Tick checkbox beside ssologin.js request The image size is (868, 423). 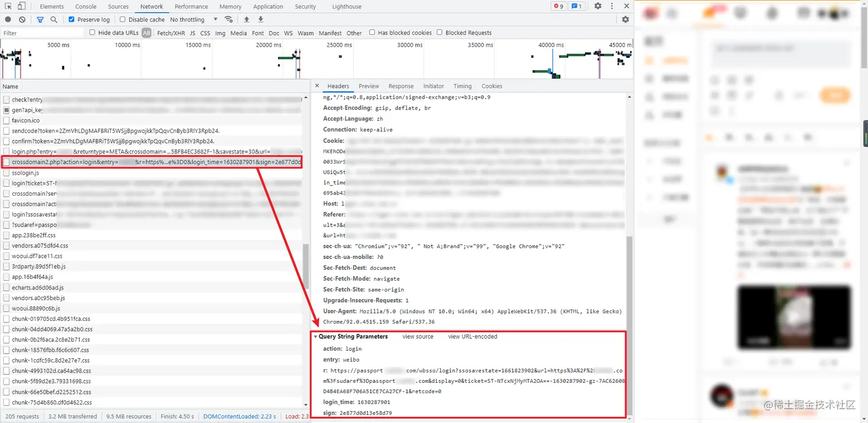(7, 173)
